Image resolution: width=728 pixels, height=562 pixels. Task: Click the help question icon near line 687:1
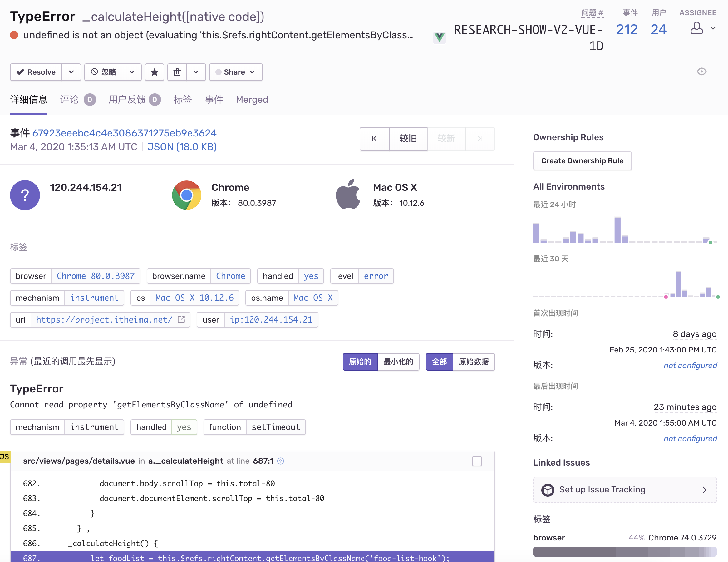click(x=281, y=461)
